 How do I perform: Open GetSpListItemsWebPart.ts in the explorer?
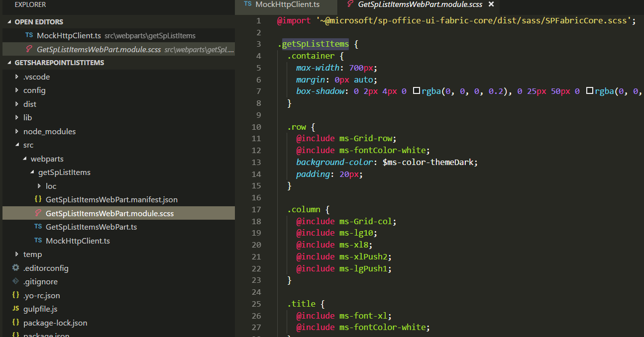pos(91,227)
